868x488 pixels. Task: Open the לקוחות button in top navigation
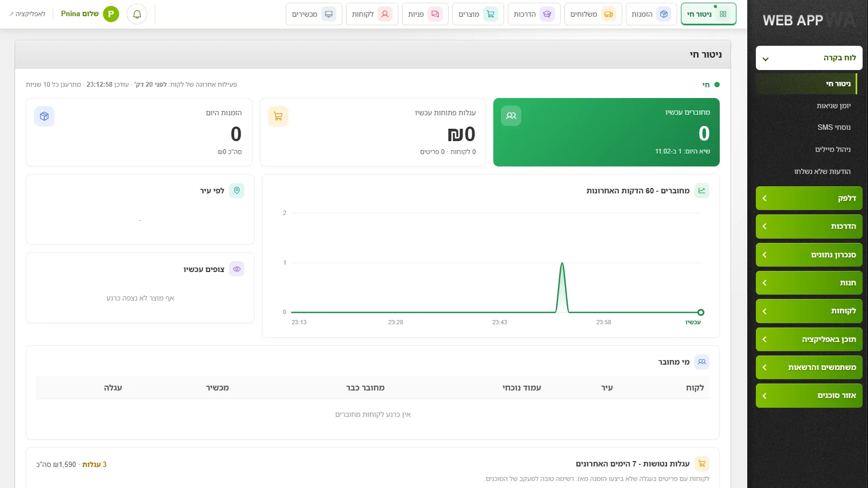[372, 14]
